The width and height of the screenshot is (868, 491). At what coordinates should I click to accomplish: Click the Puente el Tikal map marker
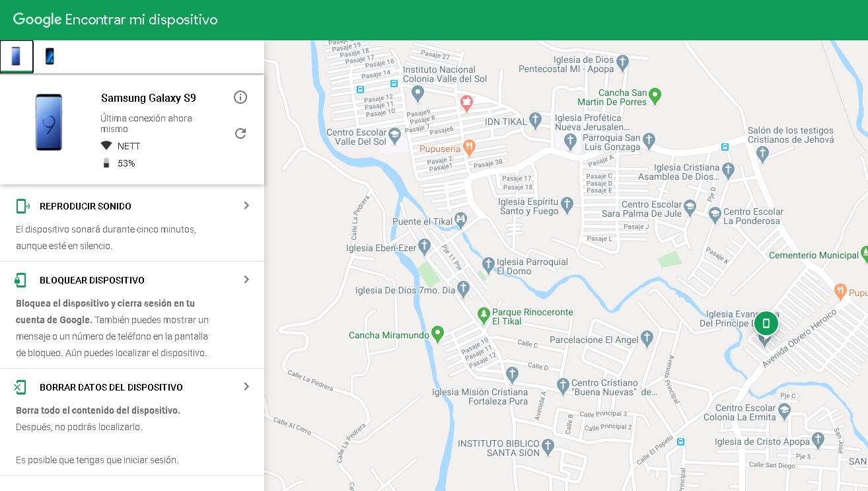(x=461, y=219)
